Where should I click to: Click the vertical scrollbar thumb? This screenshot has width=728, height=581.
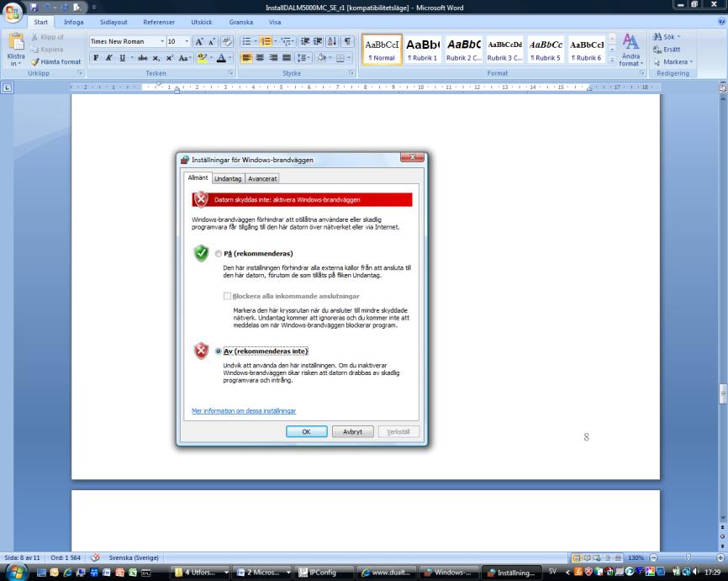coord(722,393)
